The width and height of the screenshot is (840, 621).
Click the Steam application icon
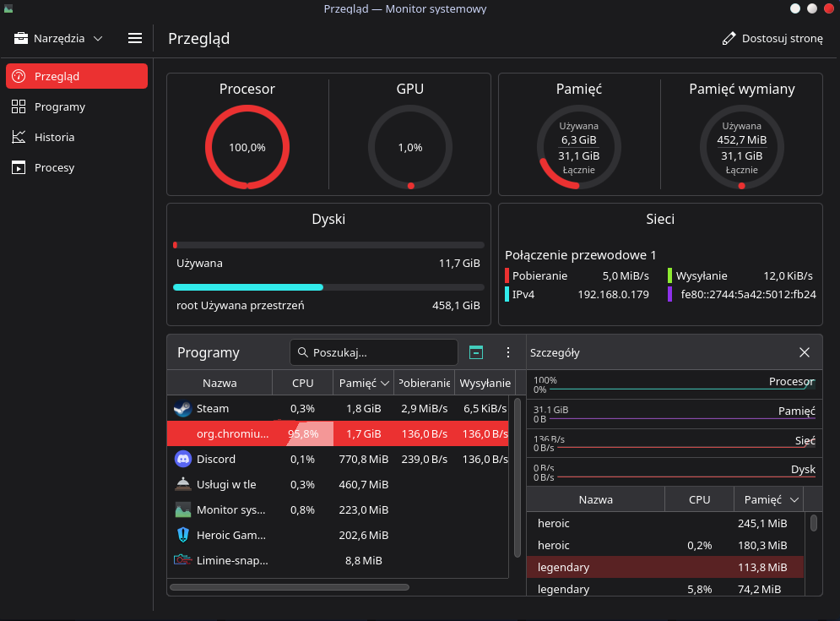click(x=182, y=409)
